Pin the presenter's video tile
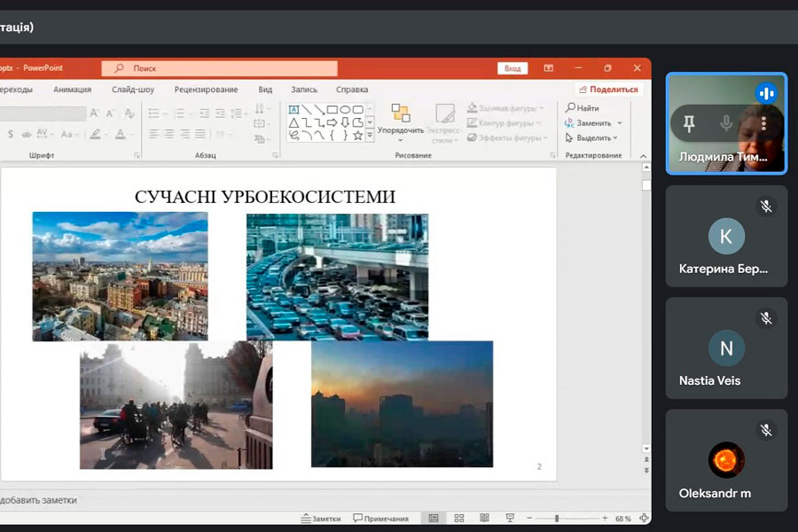Screen dimensions: 798x532 [x=689, y=123]
